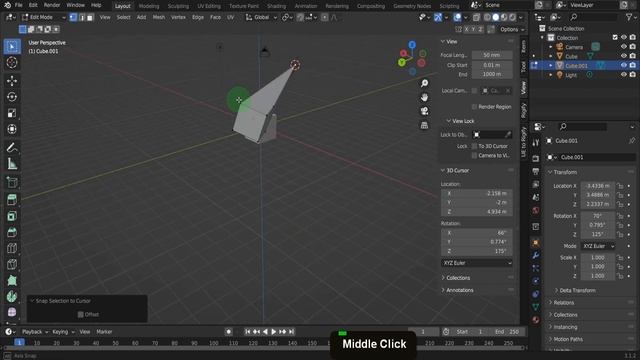Click the Clip Start 0.01 m field
The image size is (640, 360).
click(492, 65)
